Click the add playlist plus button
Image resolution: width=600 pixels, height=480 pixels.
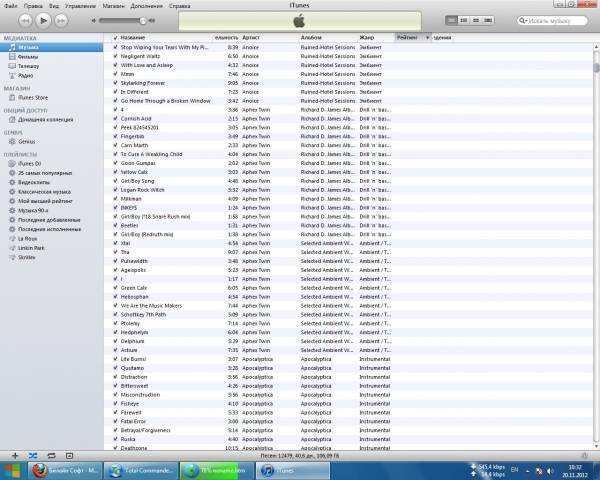pos(15,456)
